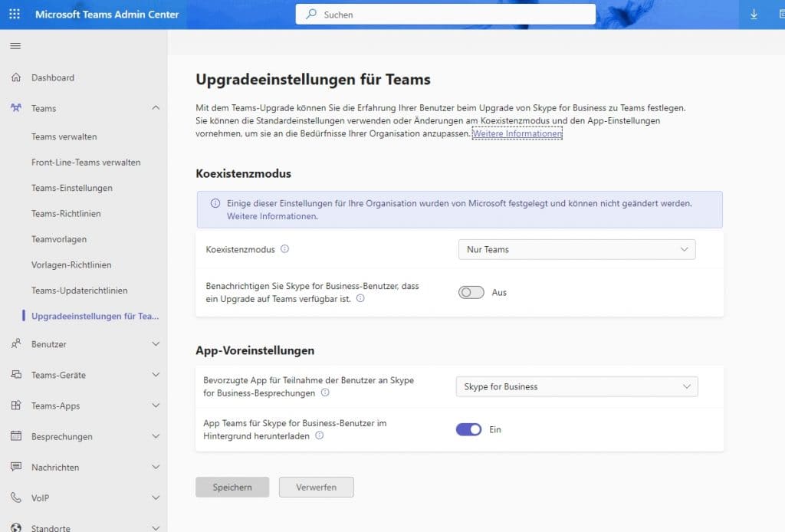This screenshot has height=532, width=785.
Task: Show the Koexistenzmodus info tooltip icon
Action: 286,249
